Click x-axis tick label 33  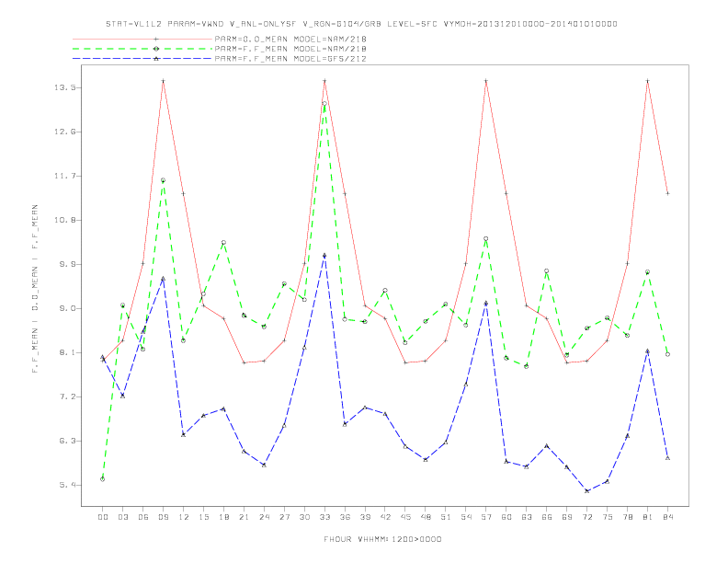click(x=324, y=517)
